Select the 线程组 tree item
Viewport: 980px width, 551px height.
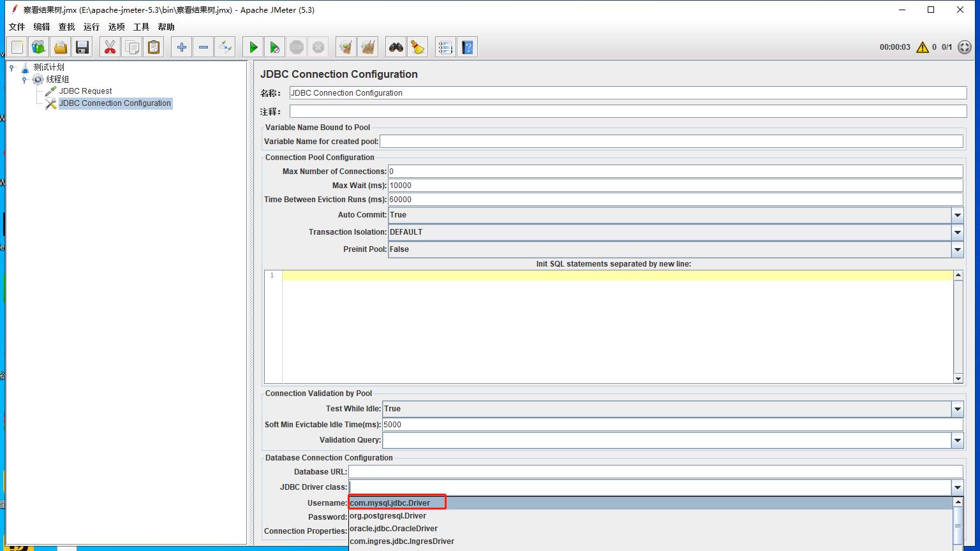tap(57, 79)
